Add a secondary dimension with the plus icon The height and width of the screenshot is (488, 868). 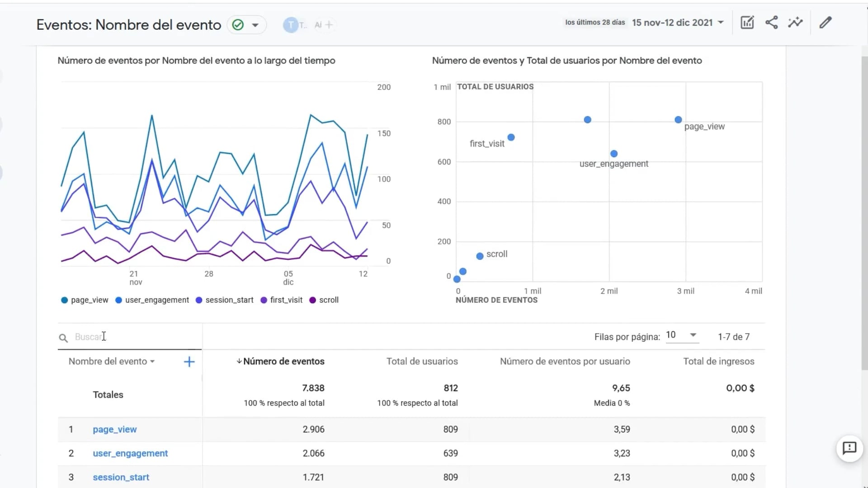tap(189, 361)
